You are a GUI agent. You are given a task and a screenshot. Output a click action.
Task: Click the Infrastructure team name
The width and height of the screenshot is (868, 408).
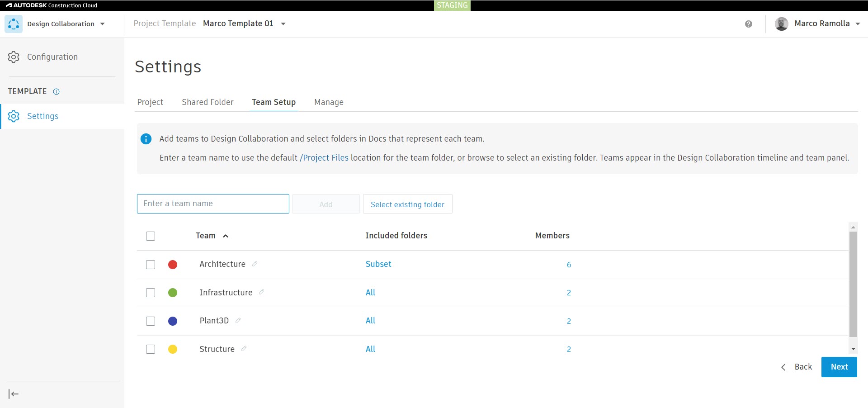(226, 293)
